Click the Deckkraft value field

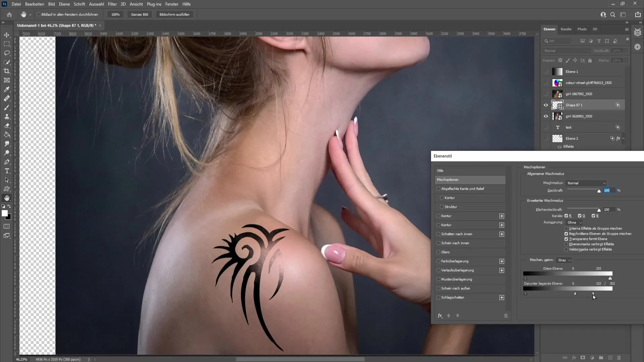click(609, 190)
